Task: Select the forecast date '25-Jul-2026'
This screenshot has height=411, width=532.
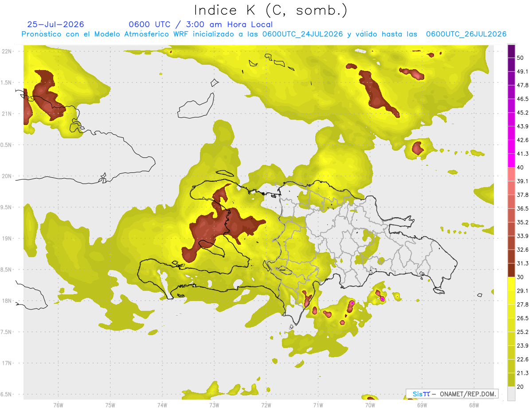Action: click(x=55, y=24)
